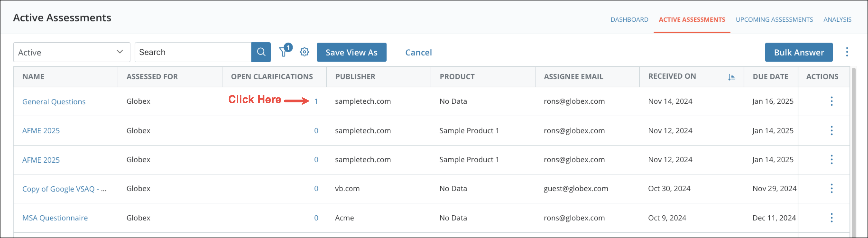868x238 pixels.
Task: Open the Analysis tab
Action: 837,19
